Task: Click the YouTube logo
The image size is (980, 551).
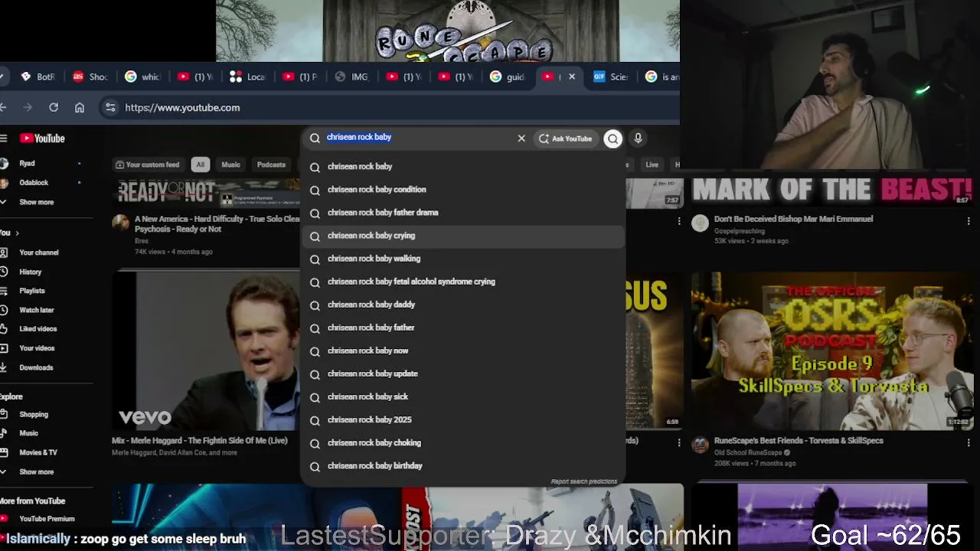Action: click(x=42, y=139)
